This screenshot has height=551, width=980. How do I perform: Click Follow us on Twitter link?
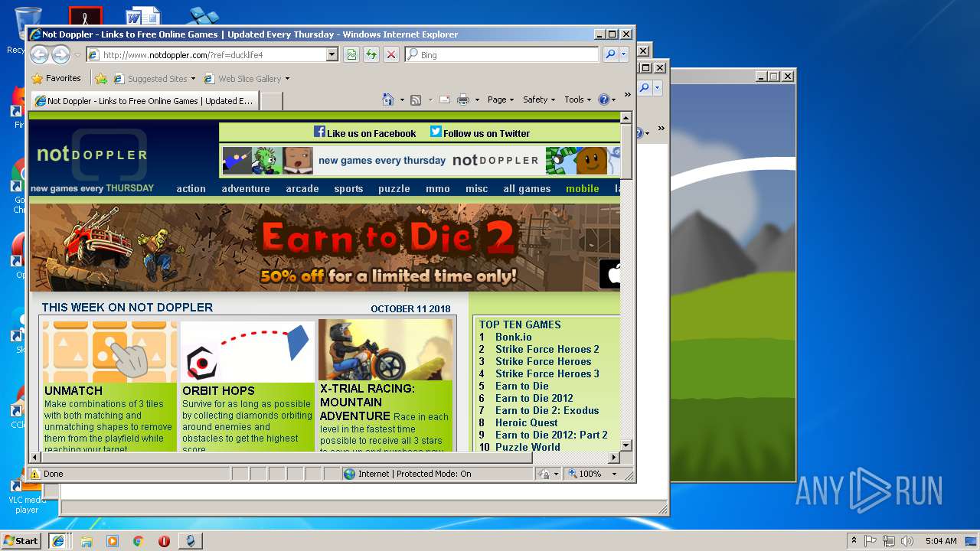point(486,133)
